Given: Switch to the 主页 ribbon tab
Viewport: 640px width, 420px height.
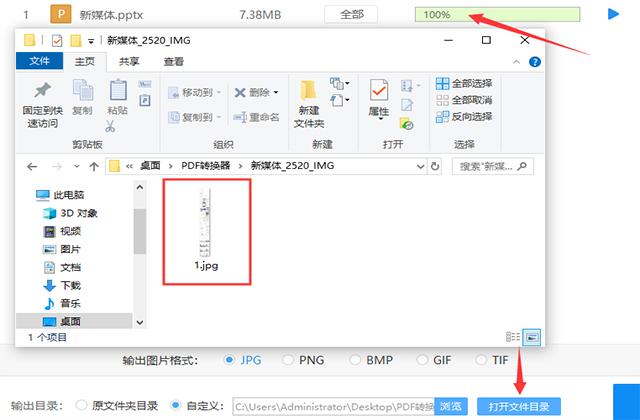Looking at the screenshot, I should [84, 62].
